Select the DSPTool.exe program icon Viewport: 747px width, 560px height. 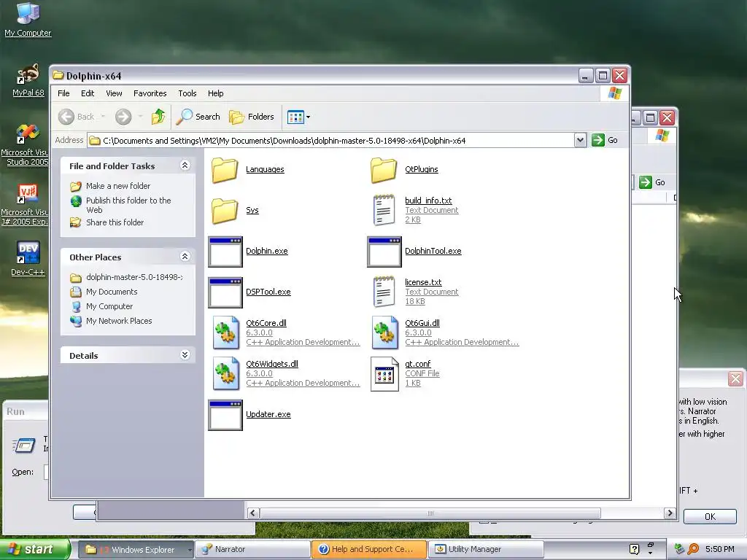(225, 292)
